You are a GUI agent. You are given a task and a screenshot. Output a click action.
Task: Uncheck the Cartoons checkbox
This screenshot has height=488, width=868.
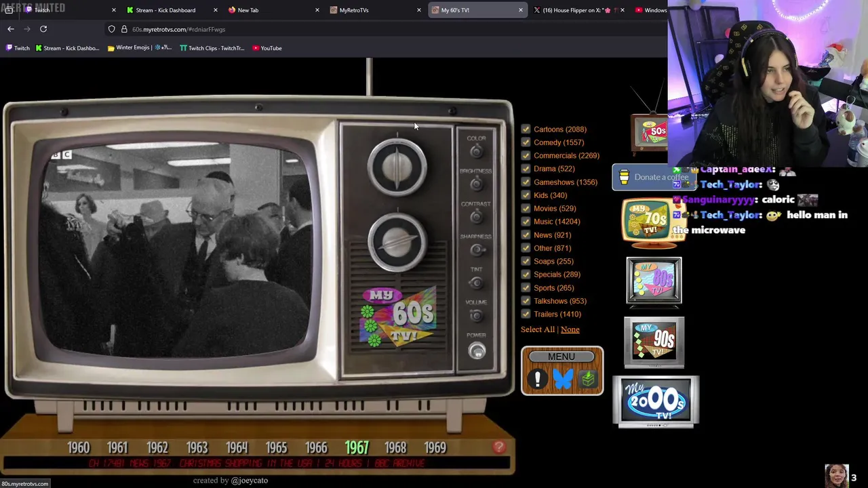[526, 129]
